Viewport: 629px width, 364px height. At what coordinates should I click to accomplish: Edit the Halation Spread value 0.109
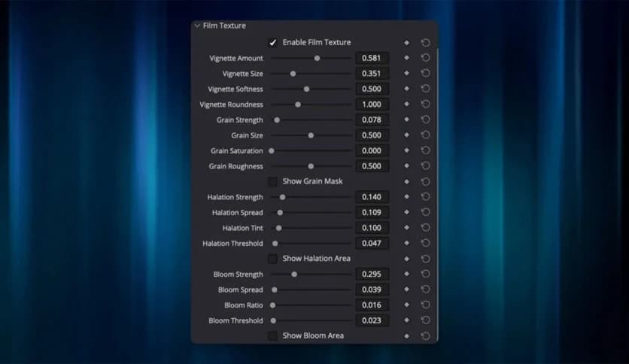(372, 213)
